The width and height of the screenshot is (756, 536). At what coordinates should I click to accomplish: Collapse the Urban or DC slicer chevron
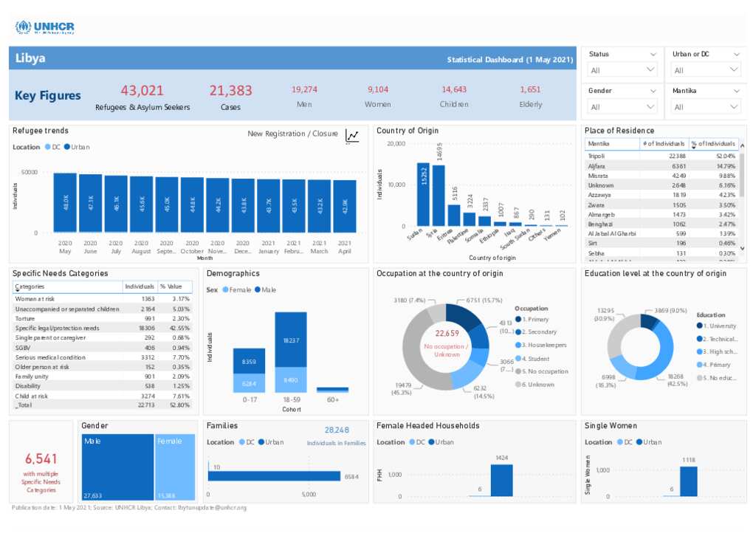[x=735, y=55]
